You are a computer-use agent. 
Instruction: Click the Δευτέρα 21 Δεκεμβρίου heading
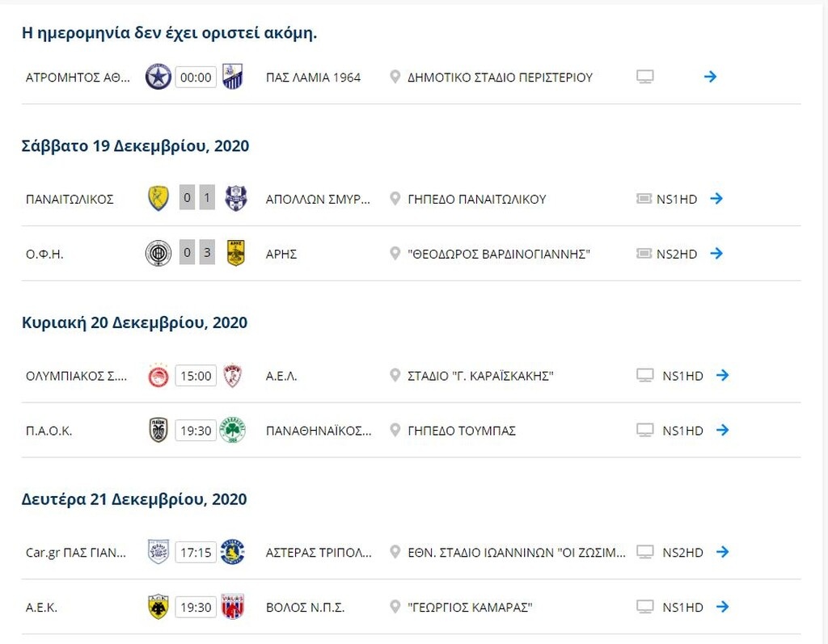[134, 499]
